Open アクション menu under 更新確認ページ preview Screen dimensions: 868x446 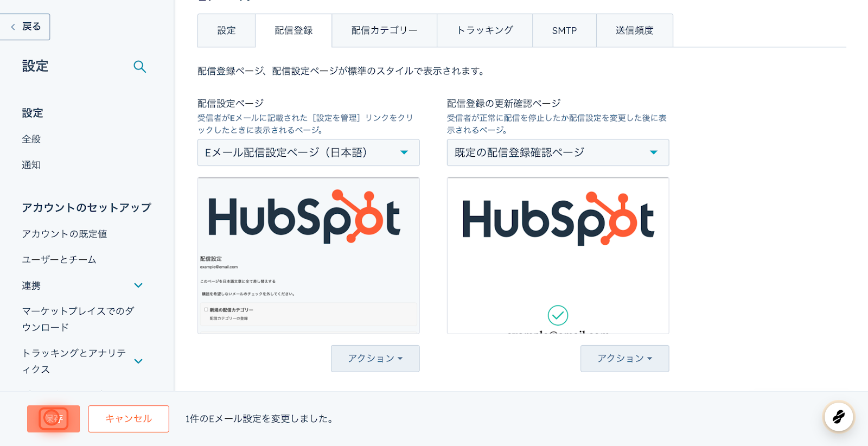[625, 359]
